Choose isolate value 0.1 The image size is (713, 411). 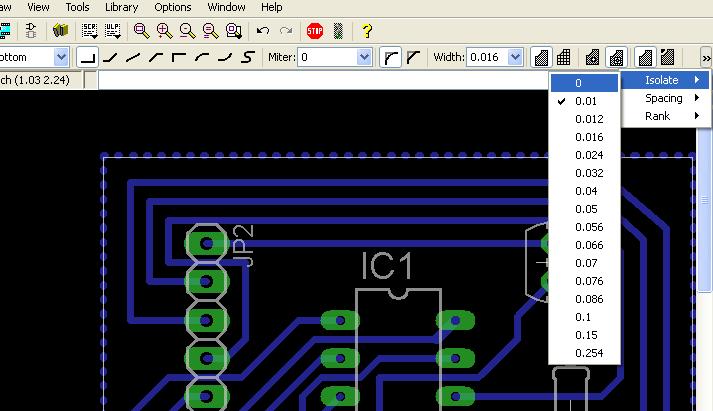pyautogui.click(x=584, y=317)
